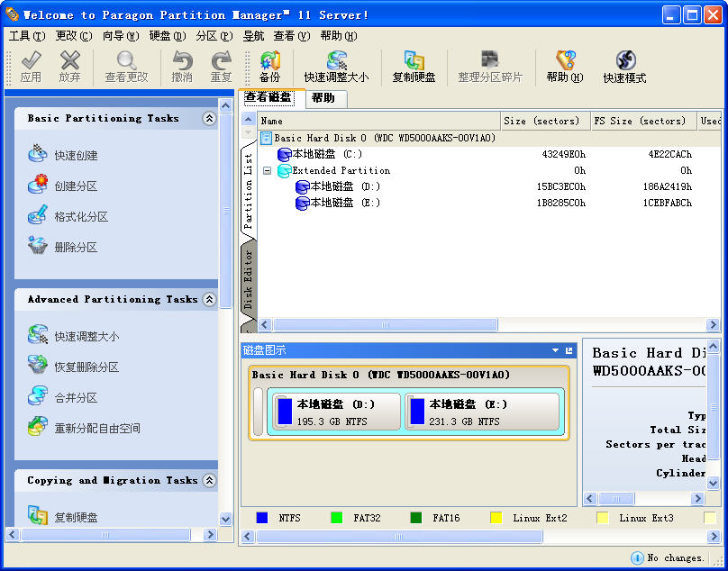
Task: Click the blue NTFS legend swatch
Action: pos(262,518)
